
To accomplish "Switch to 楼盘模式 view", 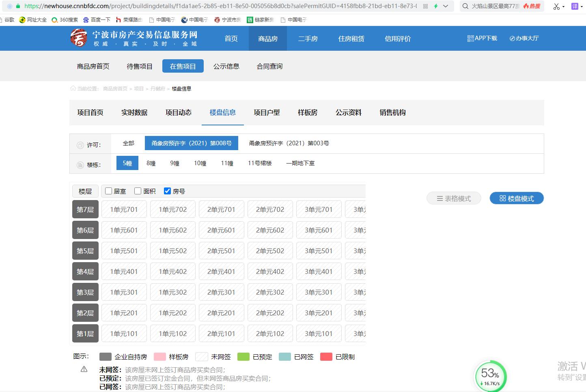I will point(517,198).
